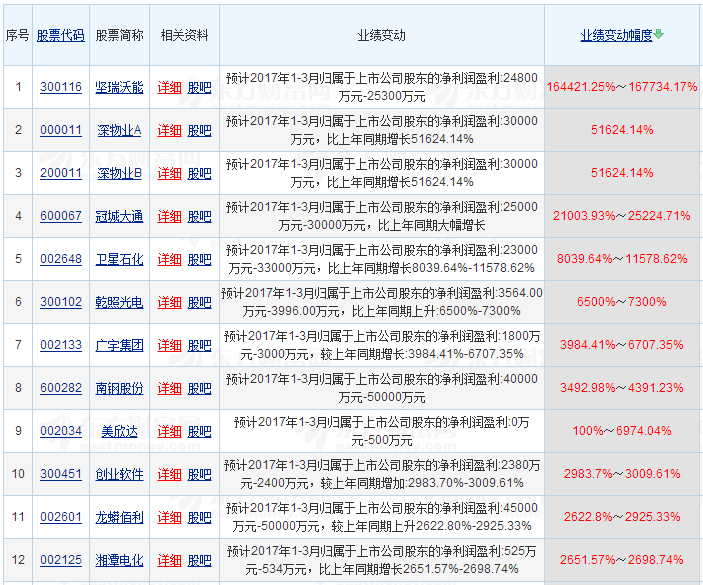Open the 坚瑞沃能 stock name link

point(119,87)
